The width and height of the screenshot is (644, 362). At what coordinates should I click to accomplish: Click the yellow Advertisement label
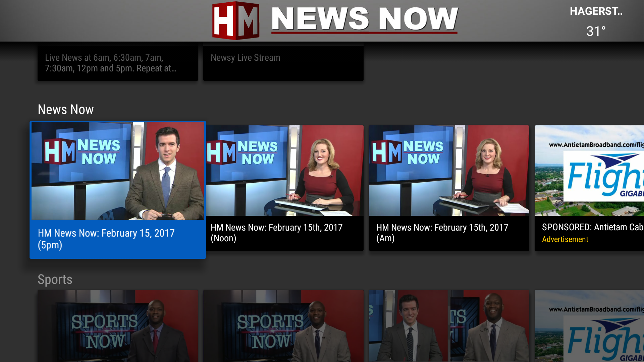(565, 239)
